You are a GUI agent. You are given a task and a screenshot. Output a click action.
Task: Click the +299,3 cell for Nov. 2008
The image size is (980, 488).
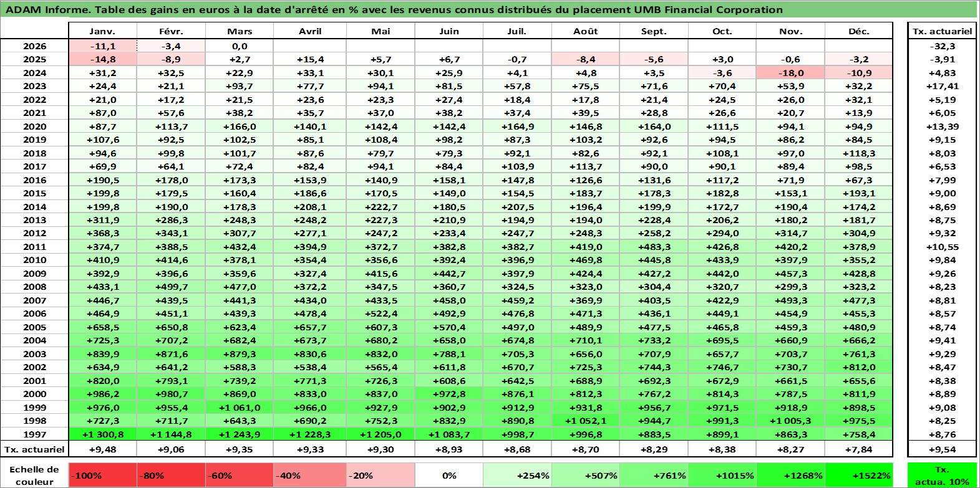(790, 287)
